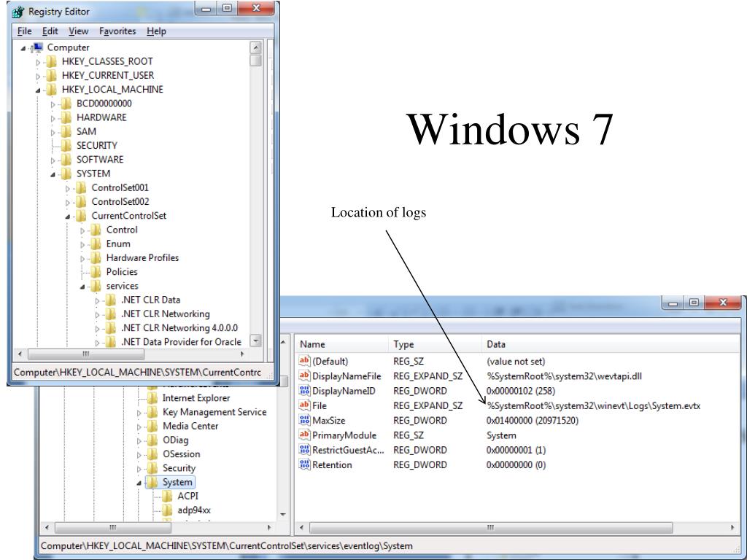The height and width of the screenshot is (560, 747).
Task: Expand the SAM key
Action: [x=53, y=132]
